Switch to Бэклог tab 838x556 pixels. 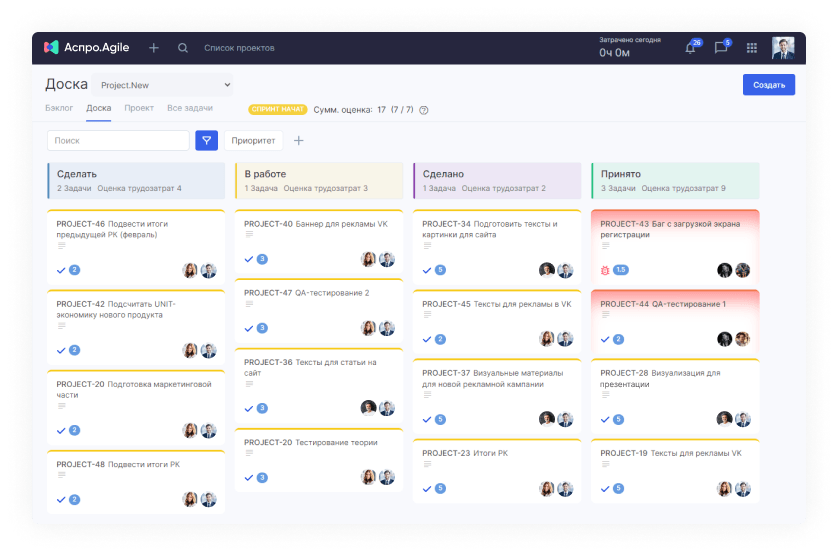coord(59,108)
